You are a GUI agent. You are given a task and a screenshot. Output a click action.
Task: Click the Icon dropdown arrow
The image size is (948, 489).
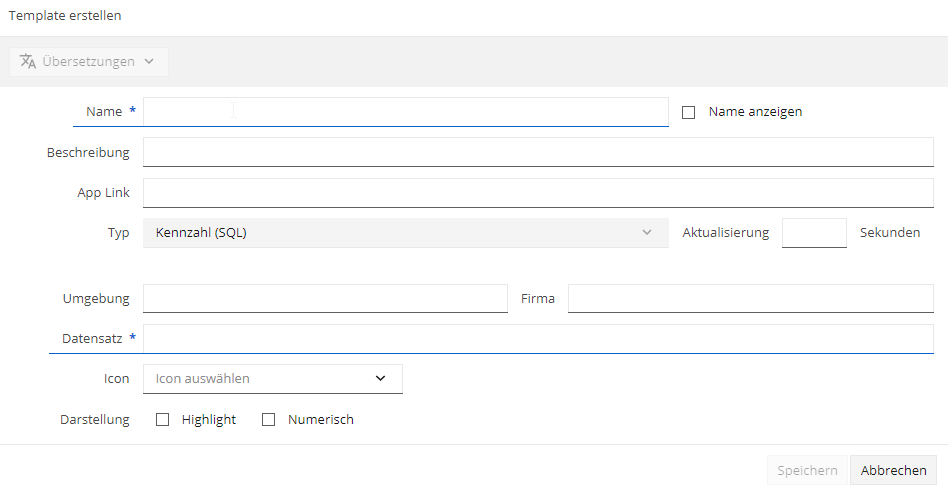(380, 378)
